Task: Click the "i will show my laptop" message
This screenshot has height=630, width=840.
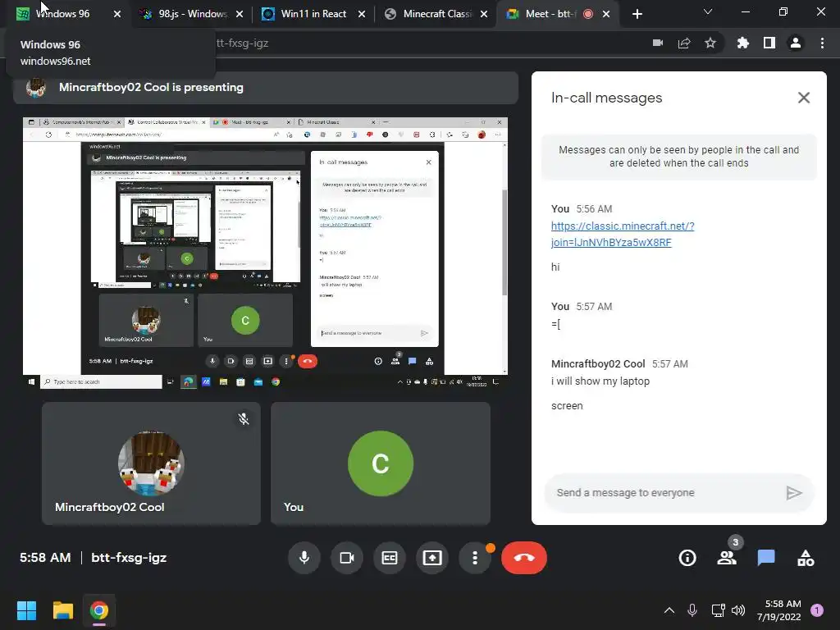Action: point(600,381)
